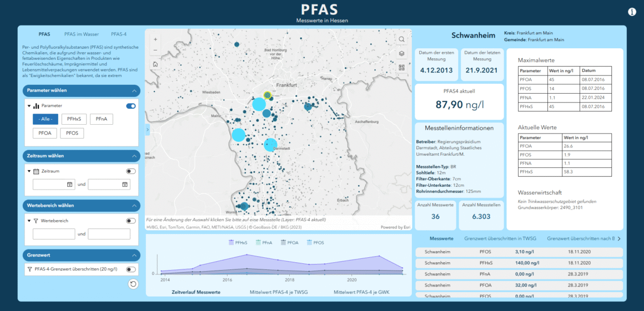
Task: Open the Messwerte list tab
Action: pos(441,238)
